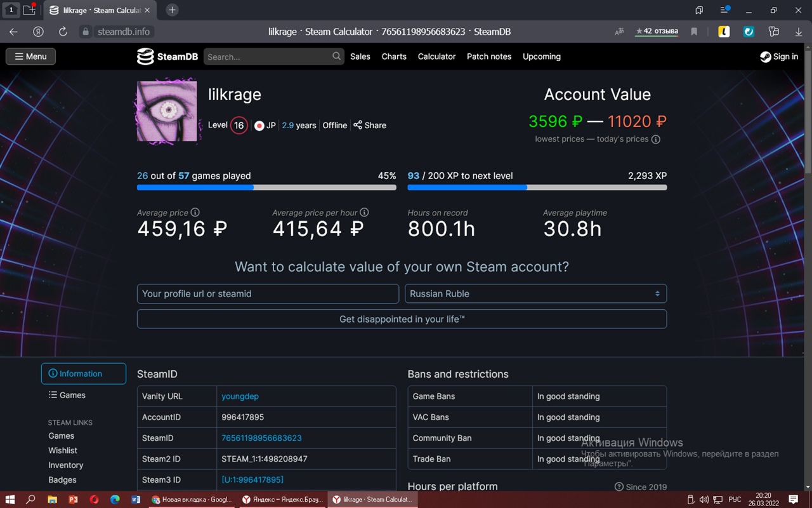Open Word from the taskbar
The image size is (812, 508).
coord(135,500)
